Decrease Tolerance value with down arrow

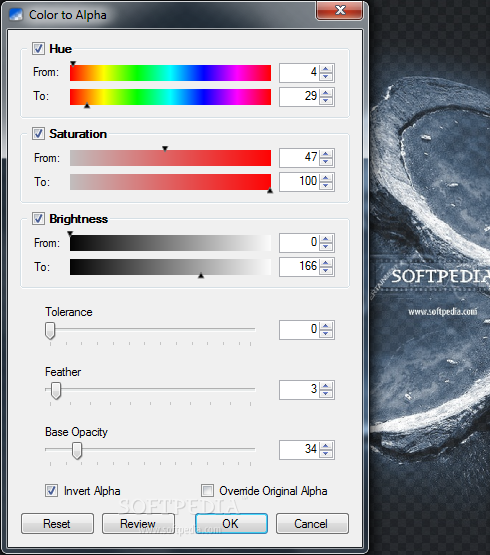coord(326,334)
